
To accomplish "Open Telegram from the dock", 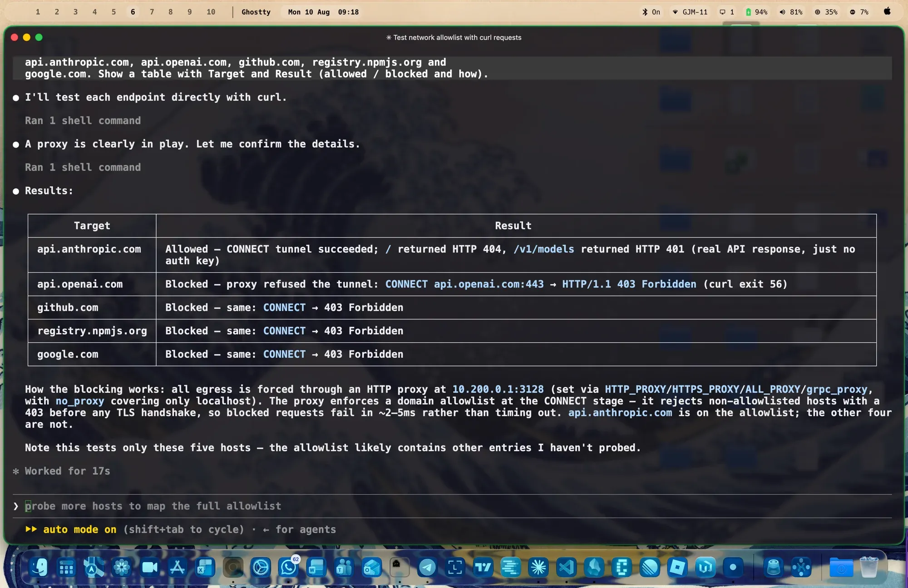I will [x=427, y=567].
